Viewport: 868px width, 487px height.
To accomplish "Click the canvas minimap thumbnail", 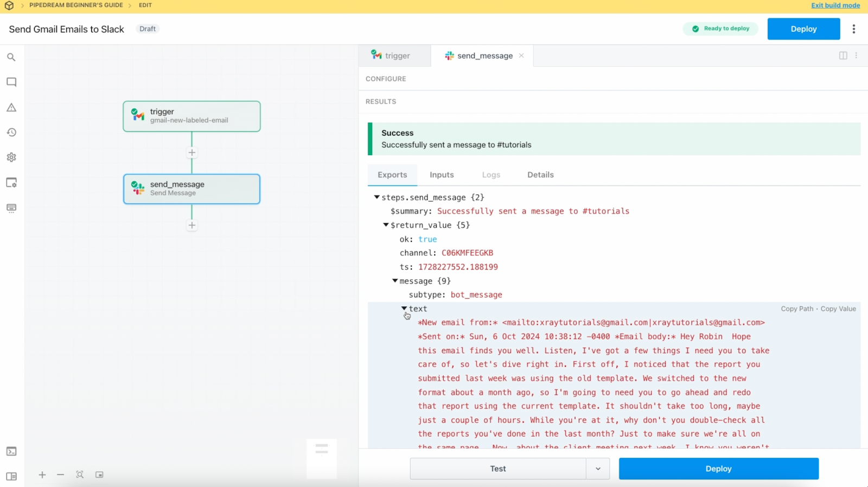I will pyautogui.click(x=322, y=458).
